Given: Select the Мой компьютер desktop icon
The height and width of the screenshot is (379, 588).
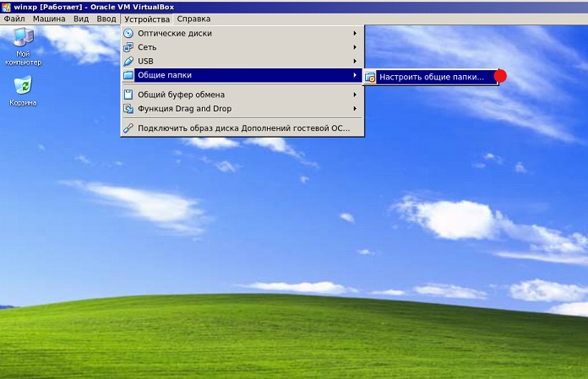Looking at the screenshot, I should point(23,39).
